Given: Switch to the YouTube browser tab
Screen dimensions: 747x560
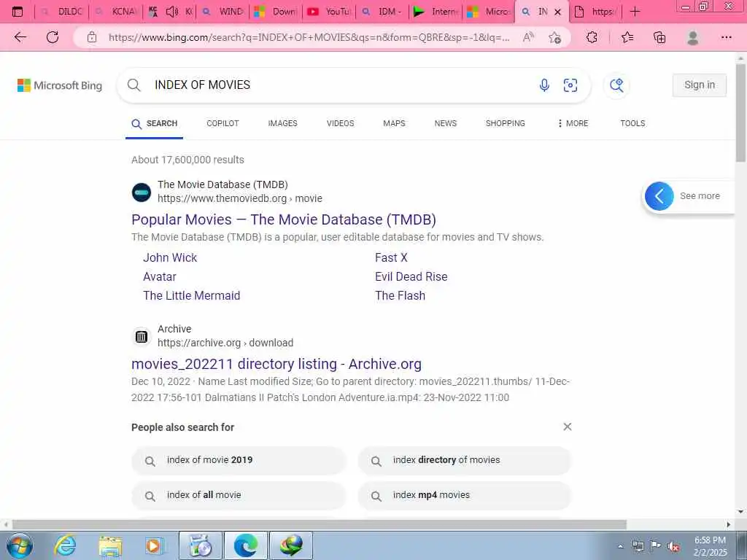Looking at the screenshot, I should (x=329, y=12).
